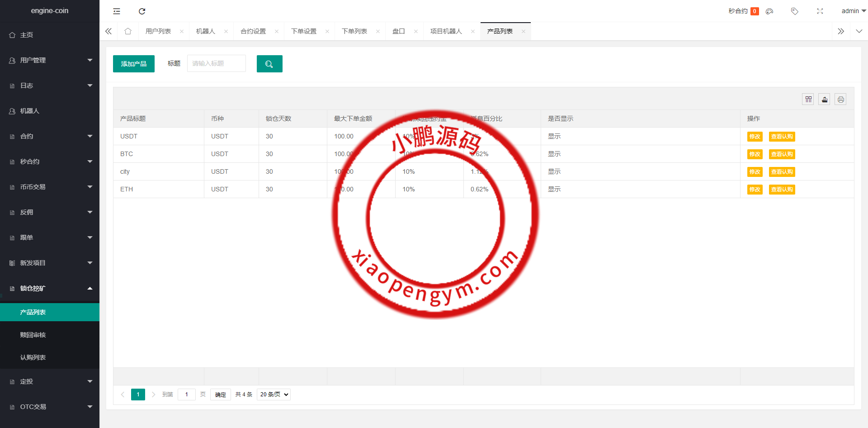
Task: Click the 标题 search input field
Action: (217, 64)
